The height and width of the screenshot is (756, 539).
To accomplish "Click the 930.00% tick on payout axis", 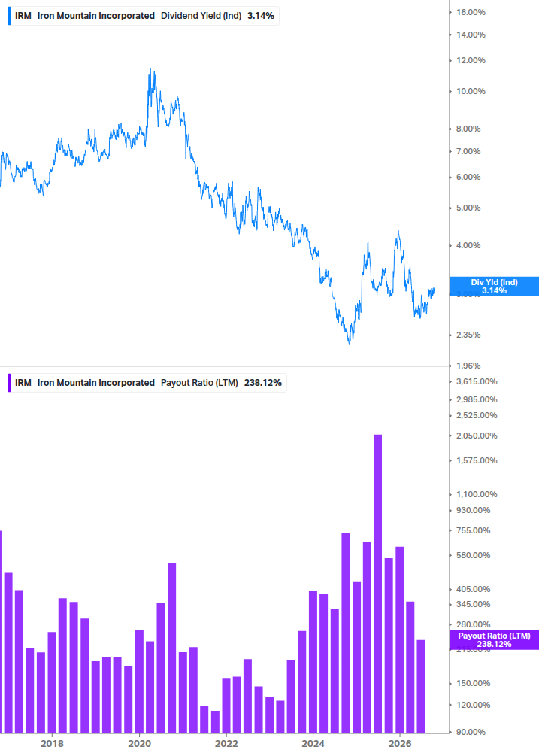I will (x=473, y=510).
